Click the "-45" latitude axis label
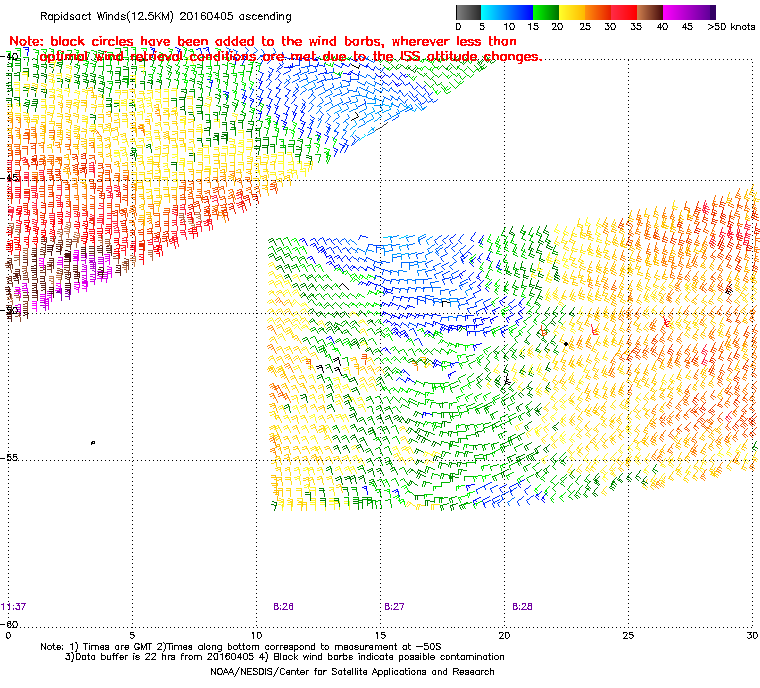 pyautogui.click(x=10, y=178)
